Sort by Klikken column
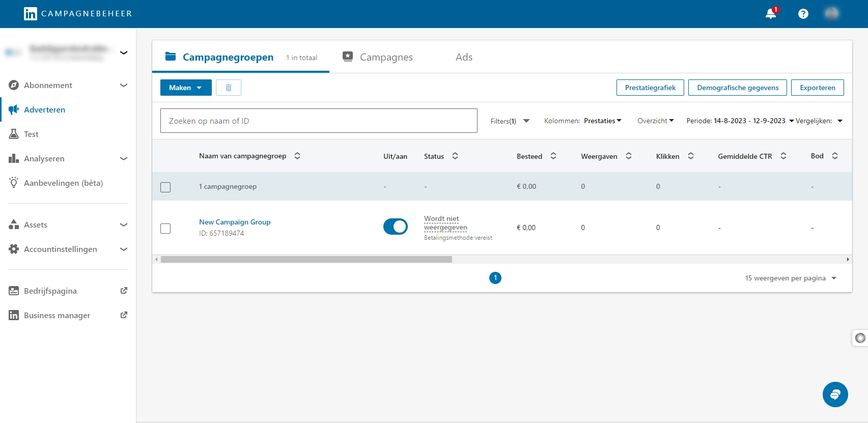Screen dimensions: 868x423 click(x=691, y=156)
